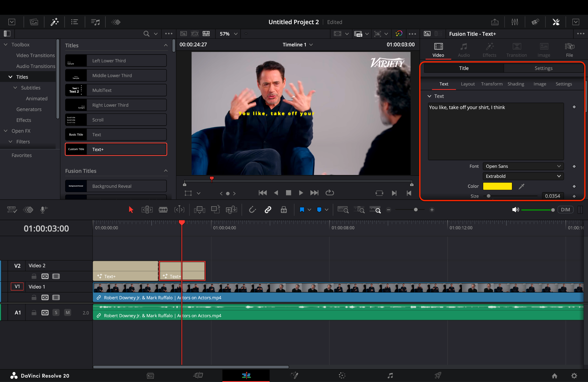Switch to the Shading tab
The image size is (588, 382).
tap(516, 84)
